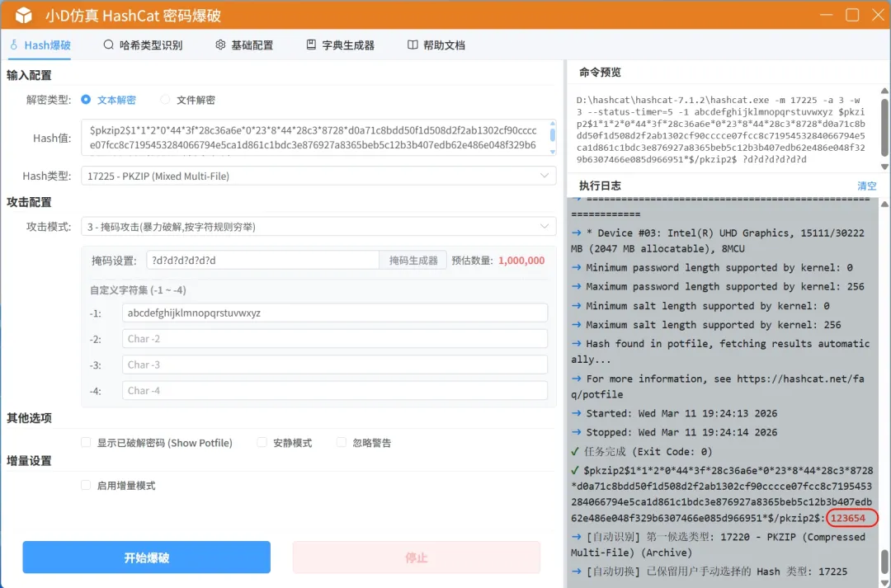Viewport: 891px width, 588px height.
Task: Click the save icon beside 字典生成器
Action: (x=311, y=45)
